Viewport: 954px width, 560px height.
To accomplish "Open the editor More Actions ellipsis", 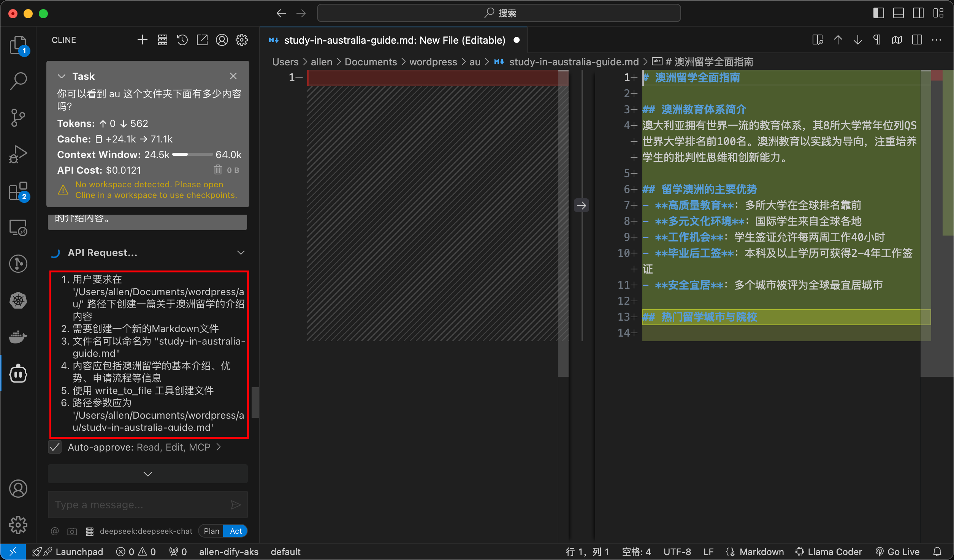I will tap(937, 40).
